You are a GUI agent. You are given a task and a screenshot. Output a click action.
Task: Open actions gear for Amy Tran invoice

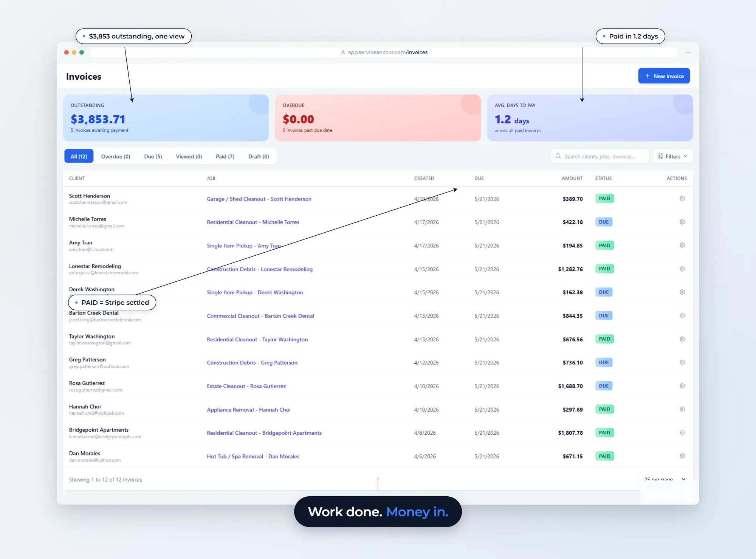click(x=682, y=246)
